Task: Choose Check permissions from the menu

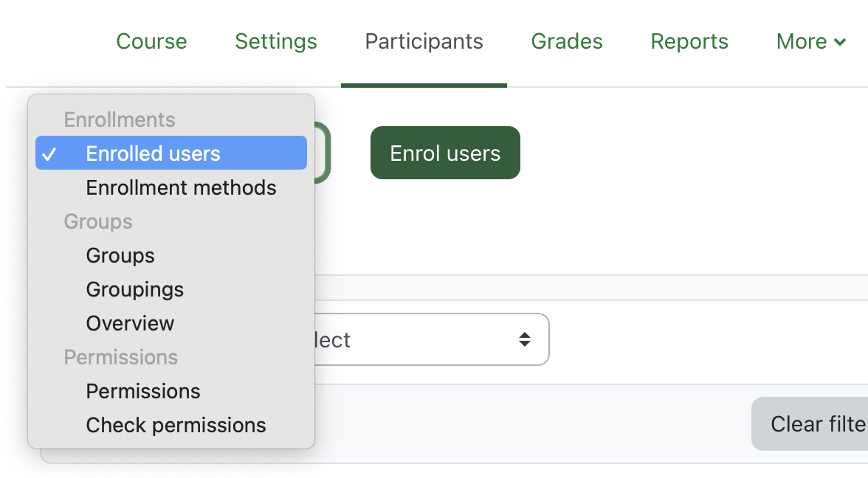Action: [176, 425]
